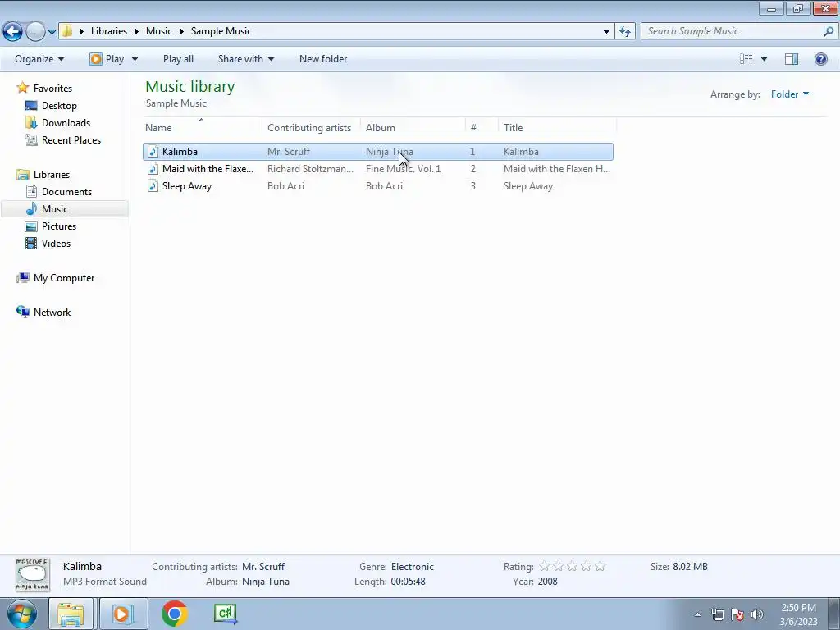840x630 pixels.
Task: Open Google Chrome from taskbar
Action: (x=175, y=614)
